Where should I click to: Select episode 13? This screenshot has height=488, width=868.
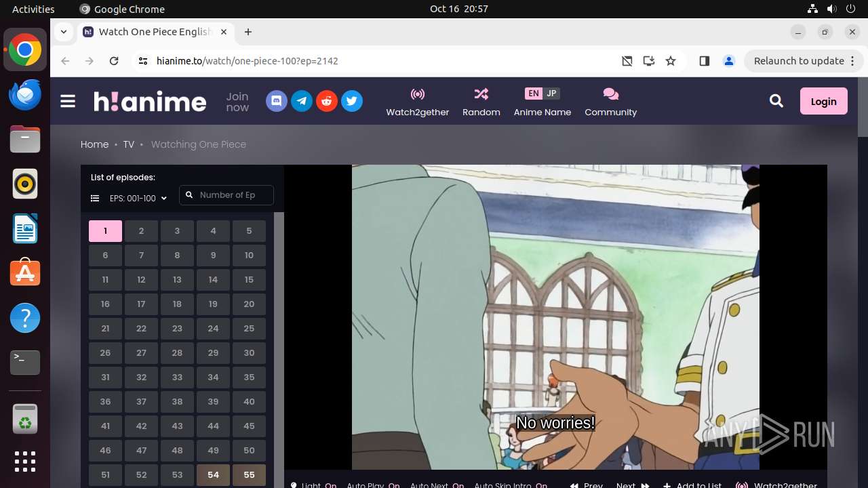point(177,280)
